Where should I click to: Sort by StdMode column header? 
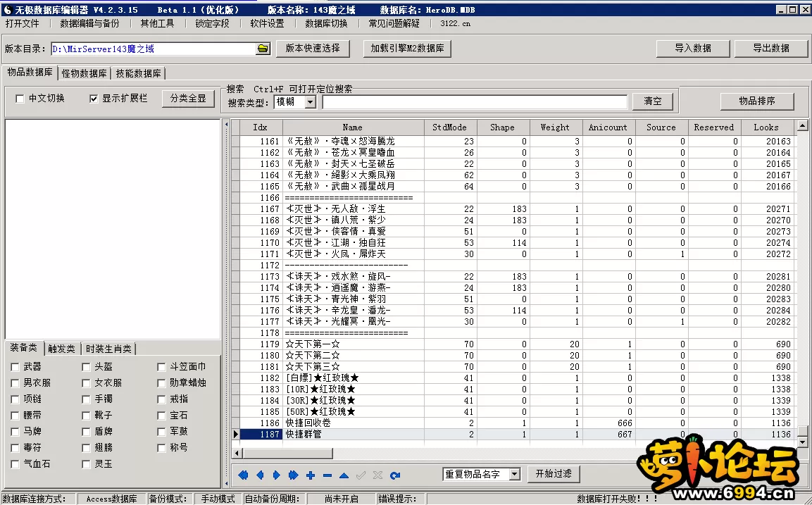click(x=449, y=127)
